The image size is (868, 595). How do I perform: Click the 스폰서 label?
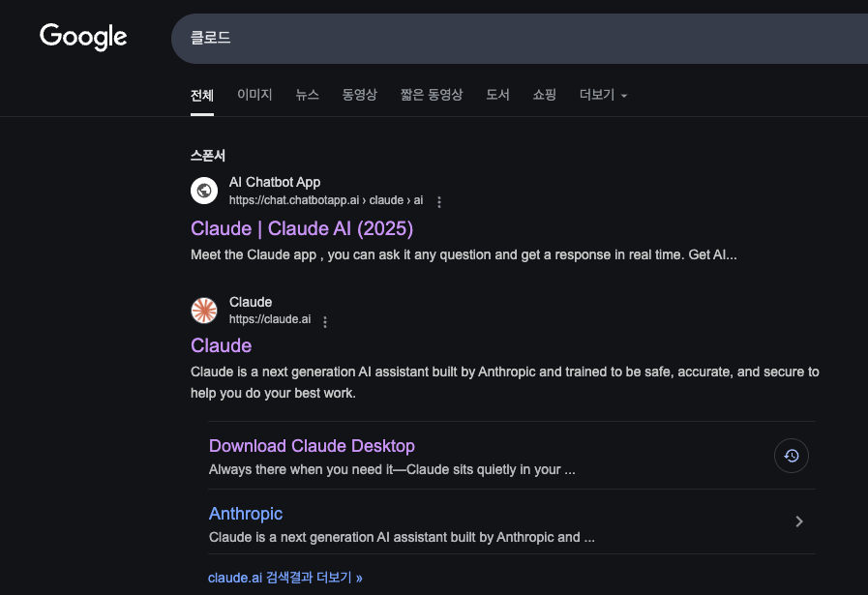click(x=208, y=156)
